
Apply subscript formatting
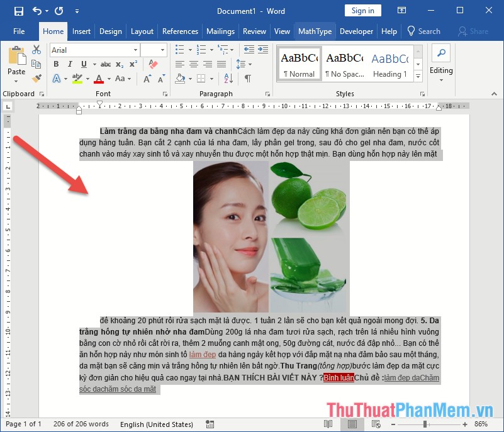[x=119, y=64]
